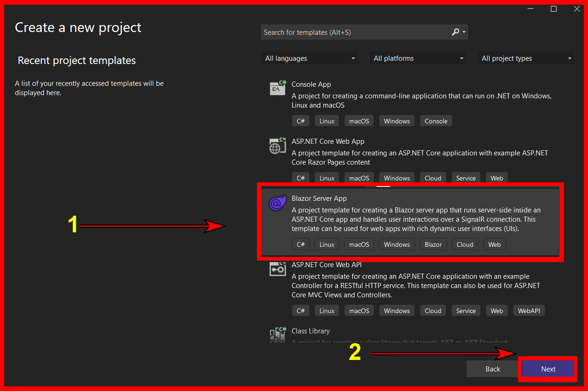
Task: Click the WebAPI tag under Web API template
Action: (529, 310)
